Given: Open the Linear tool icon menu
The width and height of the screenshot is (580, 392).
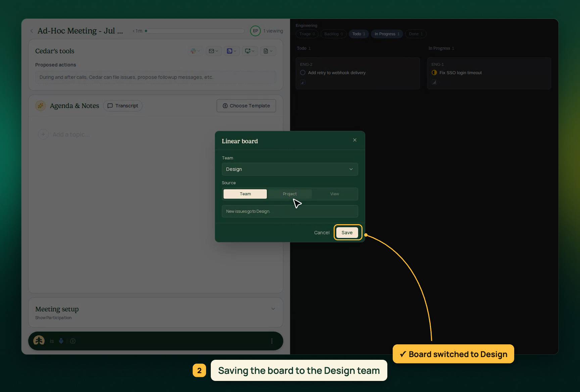Looking at the screenshot, I should [232, 51].
